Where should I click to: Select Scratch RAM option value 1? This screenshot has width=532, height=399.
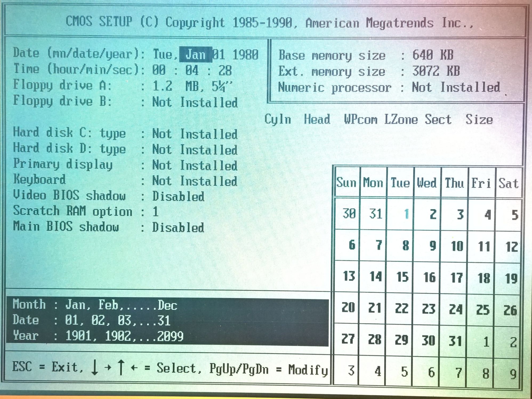(156, 212)
